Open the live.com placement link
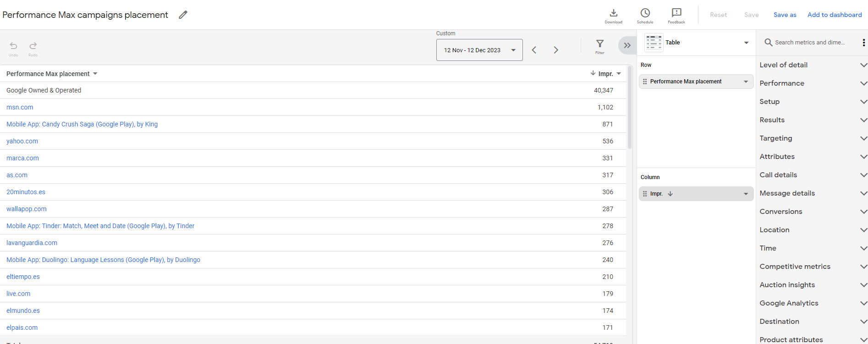The width and height of the screenshot is (868, 344). click(18, 294)
